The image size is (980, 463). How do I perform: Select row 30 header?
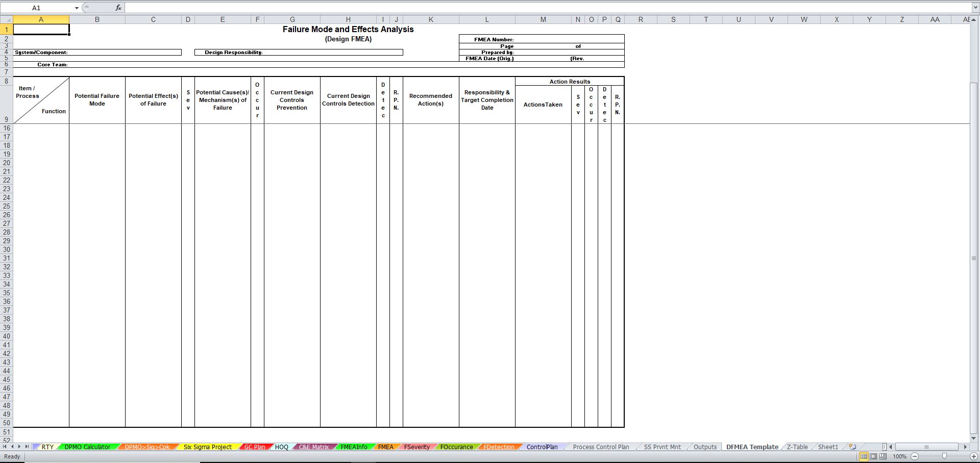click(6, 249)
